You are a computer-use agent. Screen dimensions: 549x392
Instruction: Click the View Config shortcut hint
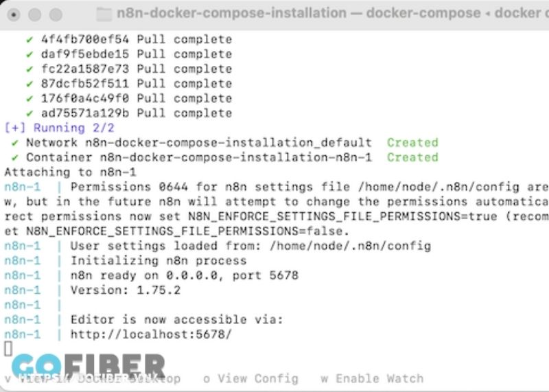[250, 379]
